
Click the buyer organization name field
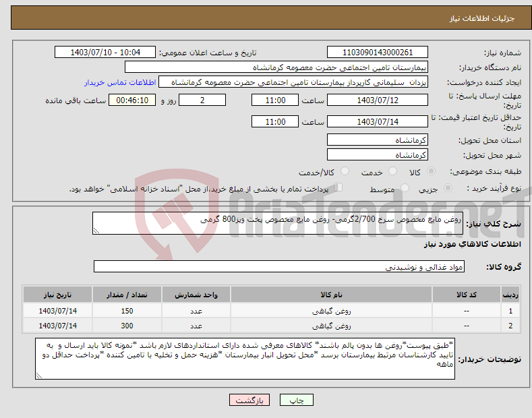click(x=276, y=67)
